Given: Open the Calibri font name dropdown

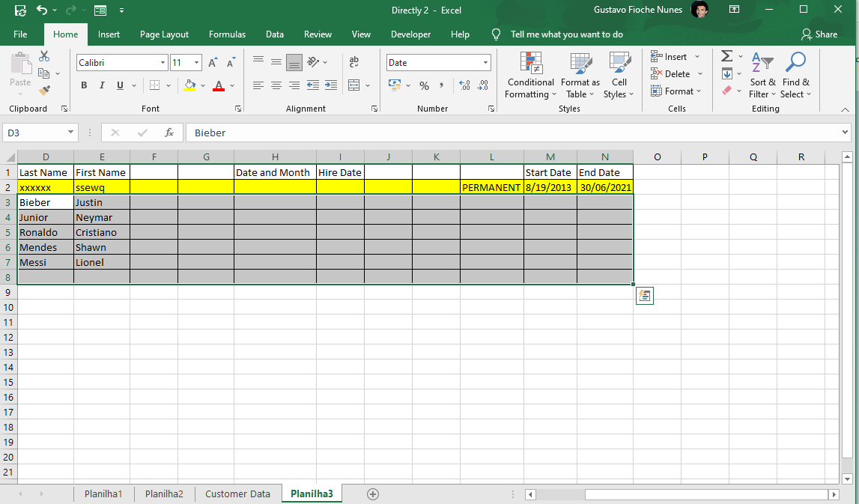Looking at the screenshot, I should coord(163,62).
